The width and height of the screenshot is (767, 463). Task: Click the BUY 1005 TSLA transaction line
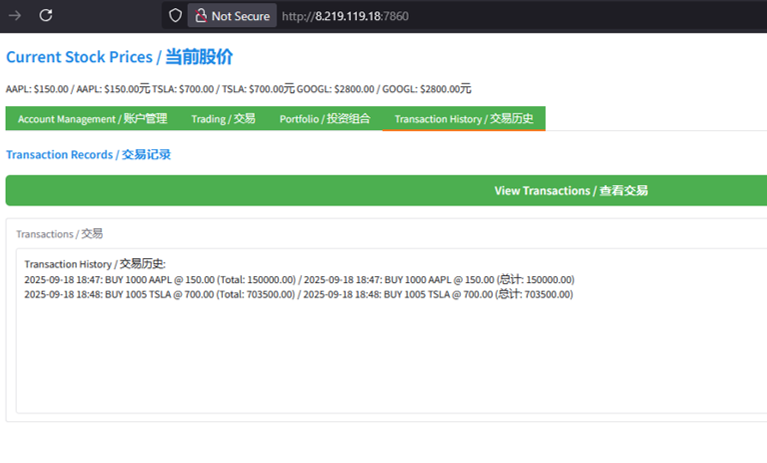[299, 295]
